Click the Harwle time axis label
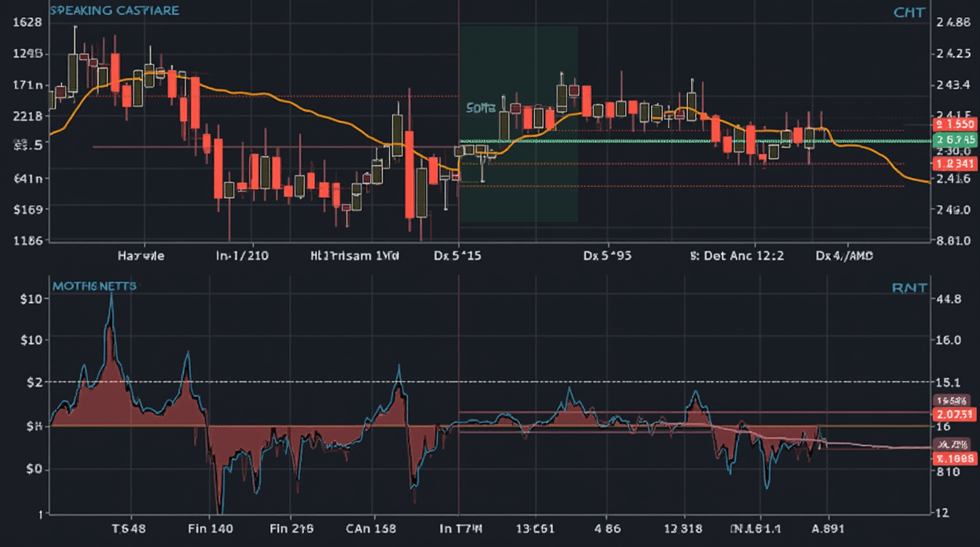The image size is (980, 547). coord(140,255)
